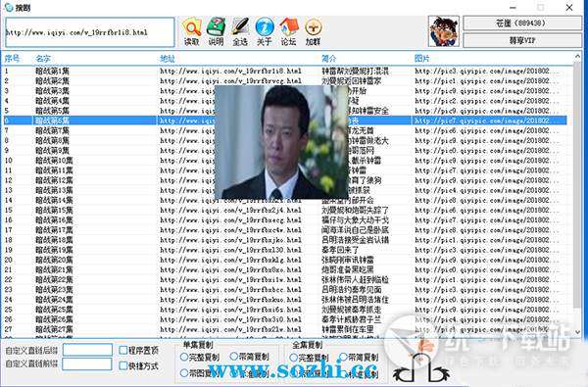Select row 暗战第1集
The image size is (588, 387).
pyautogui.click(x=285, y=71)
